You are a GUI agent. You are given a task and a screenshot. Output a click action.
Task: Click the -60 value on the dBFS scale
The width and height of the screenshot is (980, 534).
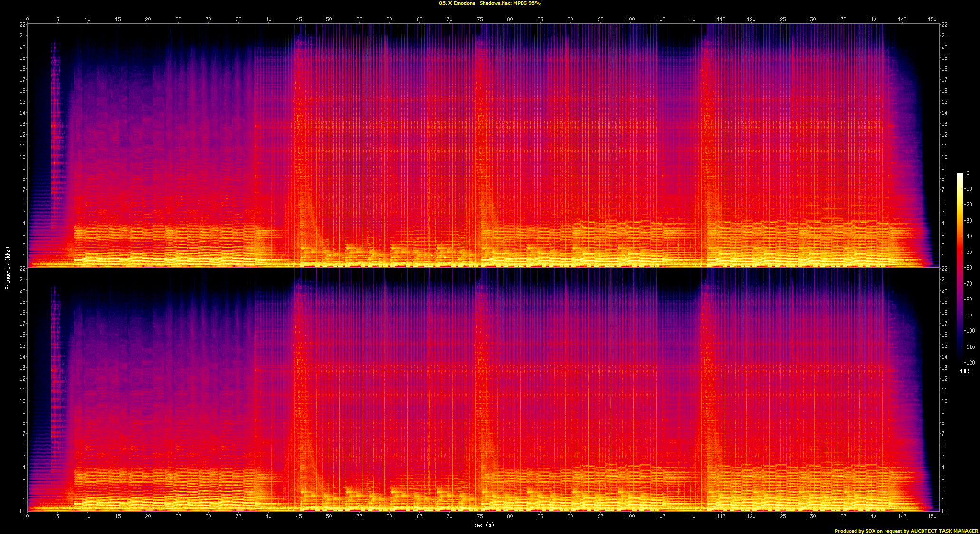coord(968,268)
